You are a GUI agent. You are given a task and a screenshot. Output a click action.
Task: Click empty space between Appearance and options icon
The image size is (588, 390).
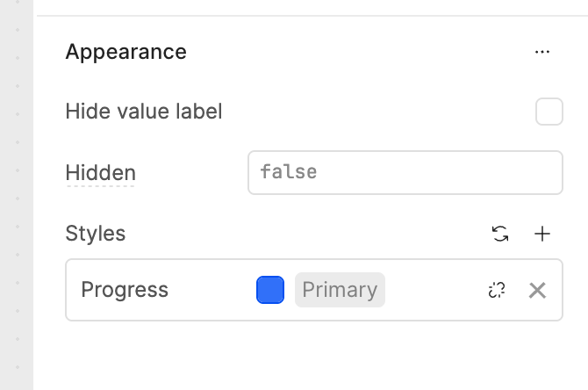(x=360, y=52)
